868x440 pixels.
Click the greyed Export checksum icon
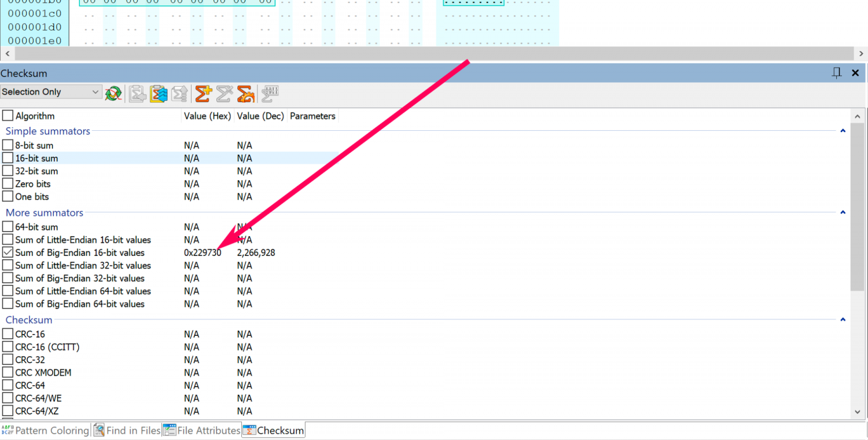coord(180,93)
